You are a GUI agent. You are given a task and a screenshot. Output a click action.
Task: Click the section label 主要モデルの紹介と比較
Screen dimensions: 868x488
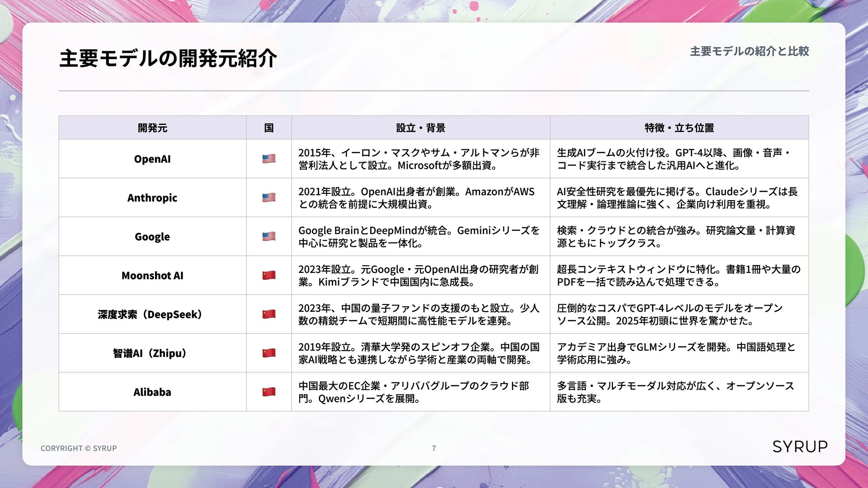click(x=749, y=51)
